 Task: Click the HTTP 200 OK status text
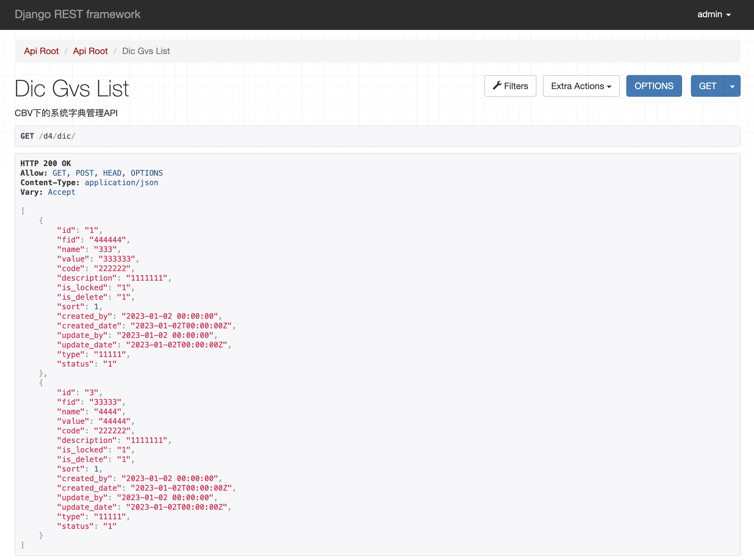46,164
